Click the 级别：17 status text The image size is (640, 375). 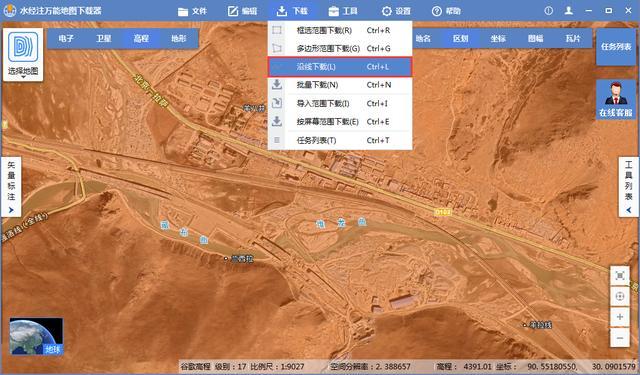(x=231, y=366)
